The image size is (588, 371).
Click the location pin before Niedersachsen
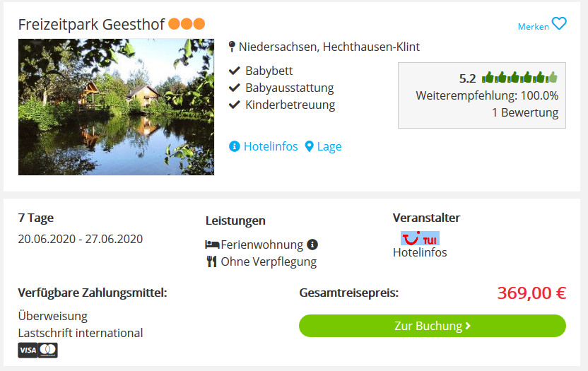232,47
